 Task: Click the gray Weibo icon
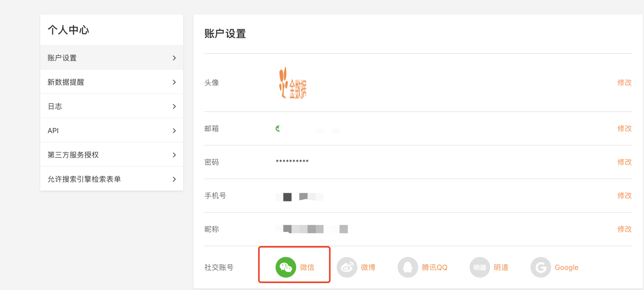347,267
